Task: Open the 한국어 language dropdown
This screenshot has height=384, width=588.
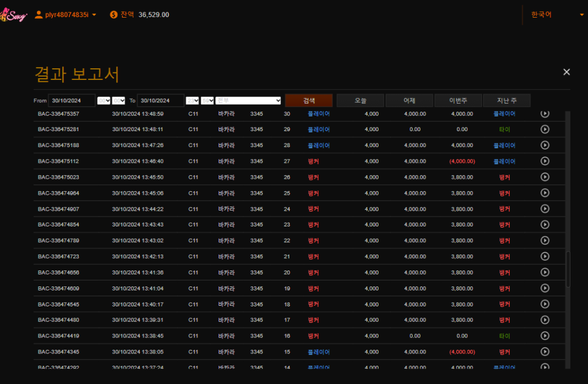Action: tap(557, 15)
